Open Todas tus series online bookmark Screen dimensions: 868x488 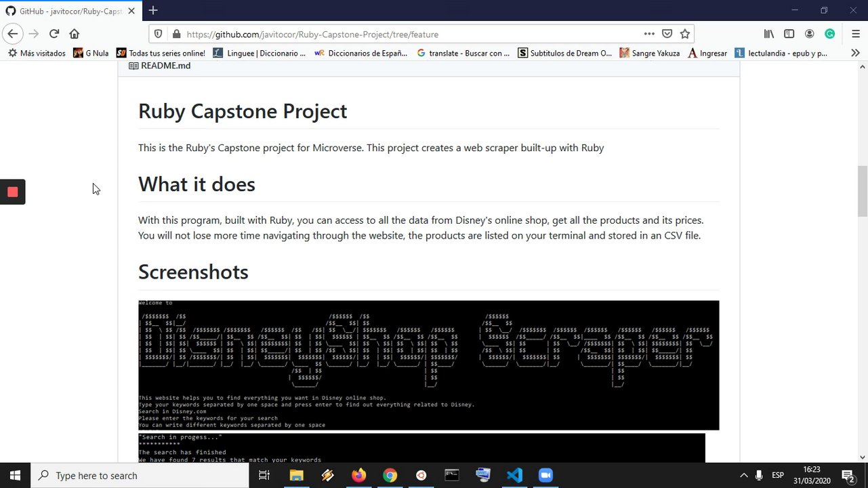click(x=161, y=53)
